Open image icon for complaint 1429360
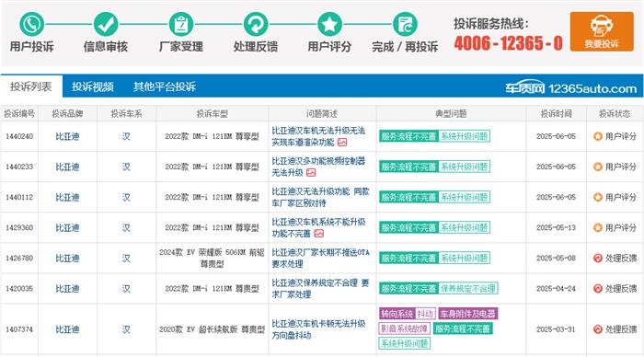 [x=318, y=234]
